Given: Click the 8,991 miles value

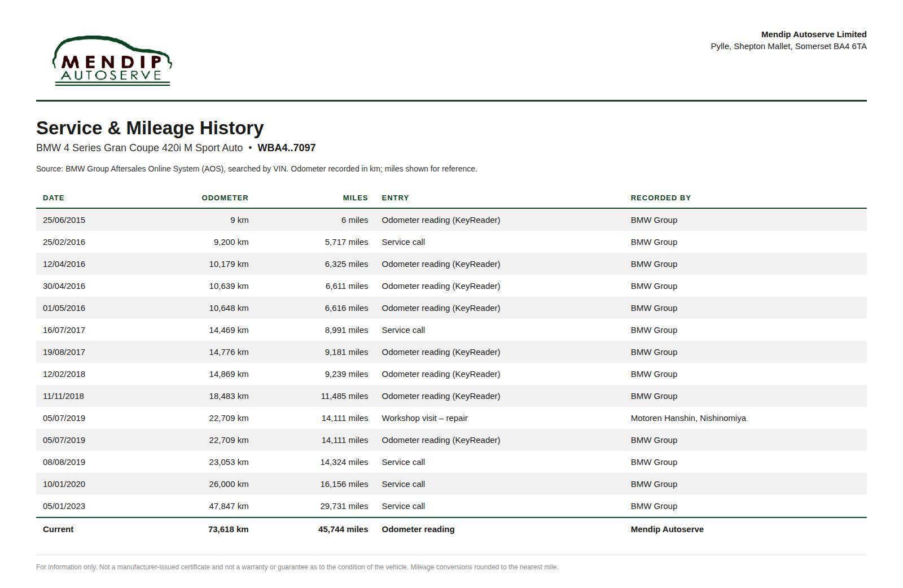Looking at the screenshot, I should [x=347, y=330].
